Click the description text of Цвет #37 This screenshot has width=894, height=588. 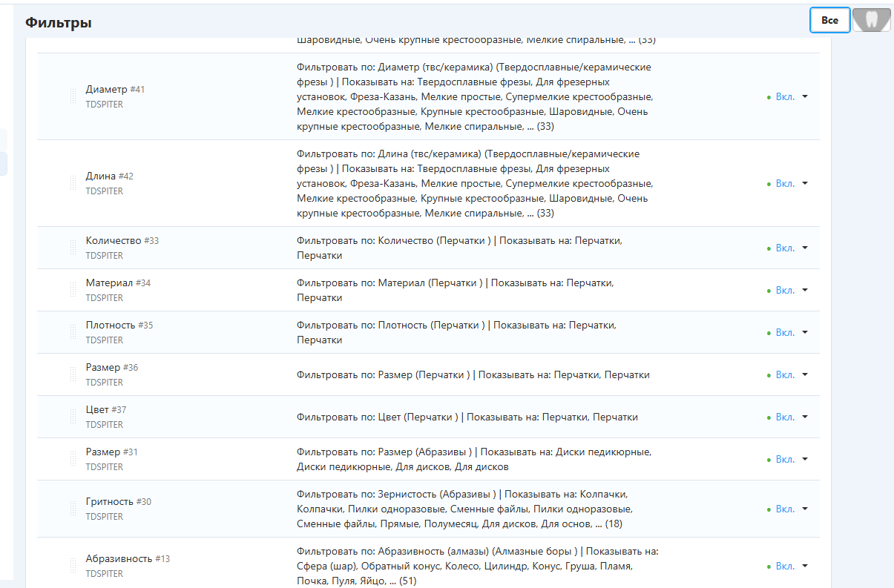[467, 417]
